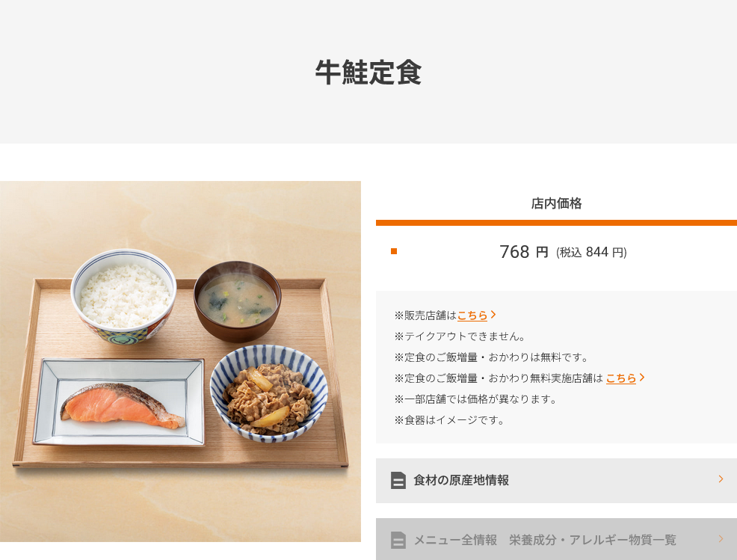
Task: Click the grilled salmon plate in photo
Action: point(120,402)
